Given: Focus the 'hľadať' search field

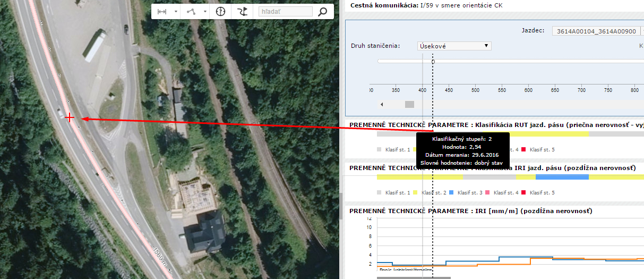Looking at the screenshot, I should tap(286, 11).
